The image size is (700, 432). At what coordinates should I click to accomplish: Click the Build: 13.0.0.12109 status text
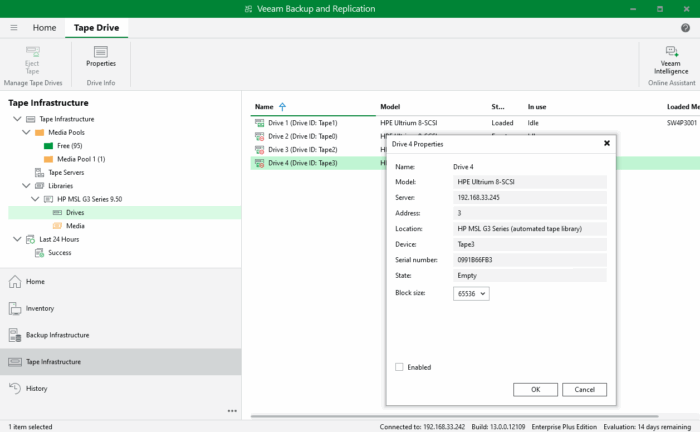tap(498, 427)
